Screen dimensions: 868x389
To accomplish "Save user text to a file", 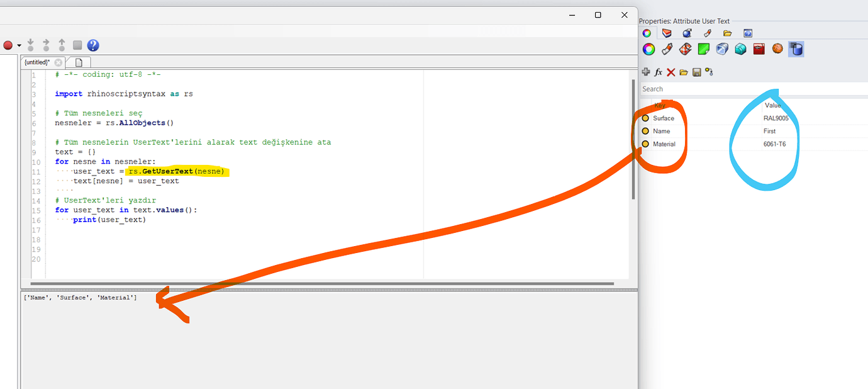I will pyautogui.click(x=696, y=72).
